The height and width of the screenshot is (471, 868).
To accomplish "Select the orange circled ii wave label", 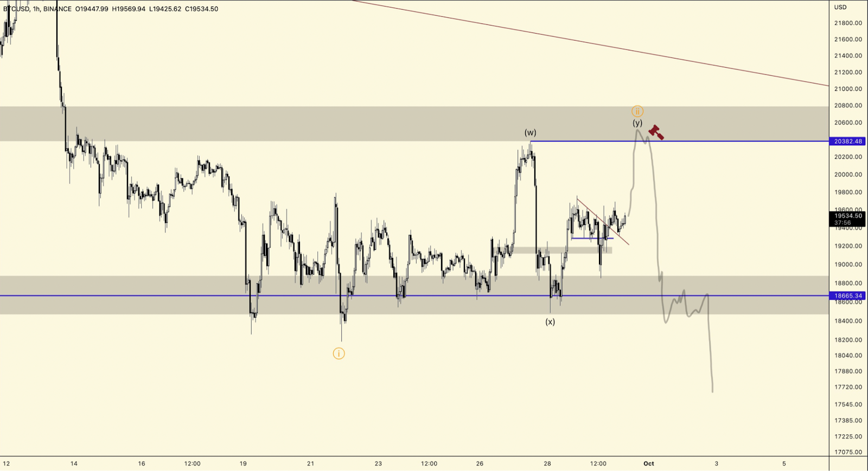I will coord(637,112).
